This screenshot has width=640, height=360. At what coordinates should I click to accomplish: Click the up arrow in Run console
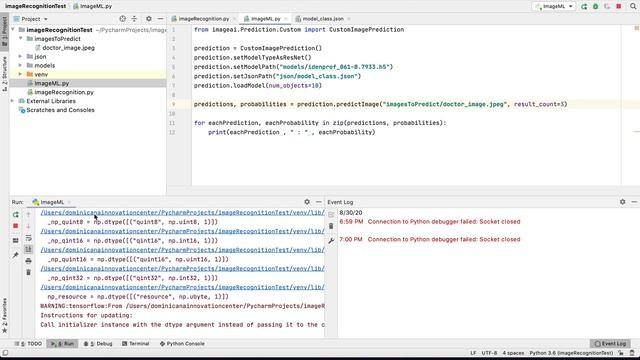(x=29, y=215)
